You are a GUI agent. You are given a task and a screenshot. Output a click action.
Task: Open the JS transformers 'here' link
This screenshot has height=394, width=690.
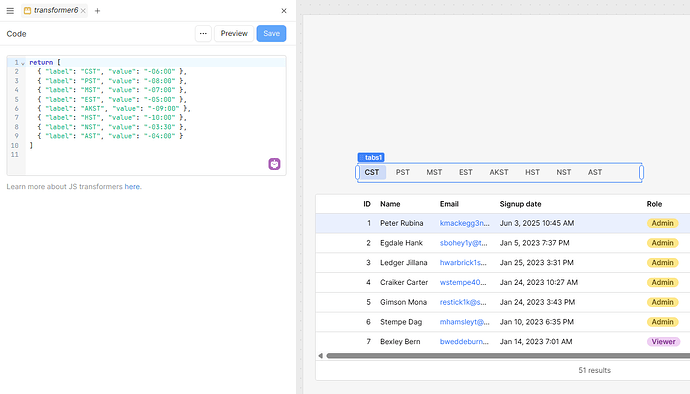[132, 187]
